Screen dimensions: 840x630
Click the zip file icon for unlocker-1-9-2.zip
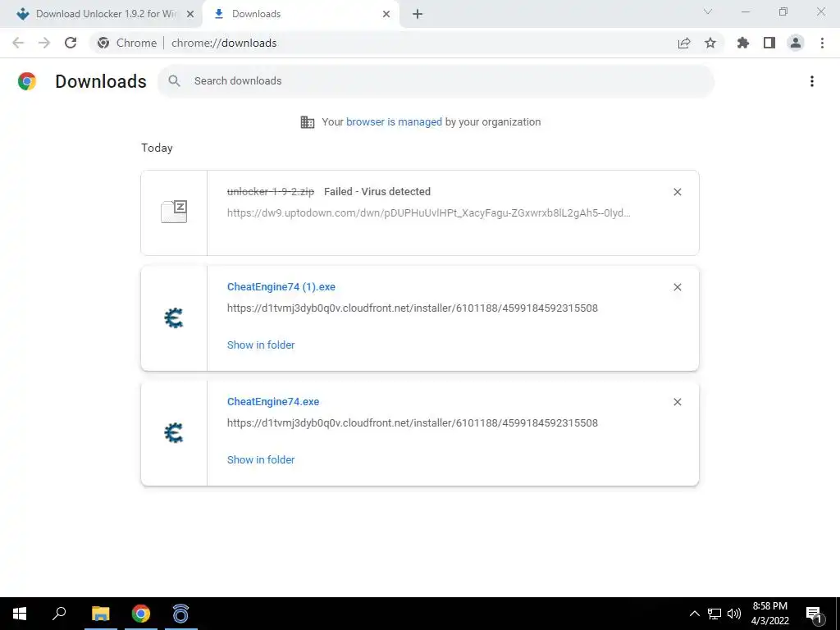pyautogui.click(x=174, y=212)
